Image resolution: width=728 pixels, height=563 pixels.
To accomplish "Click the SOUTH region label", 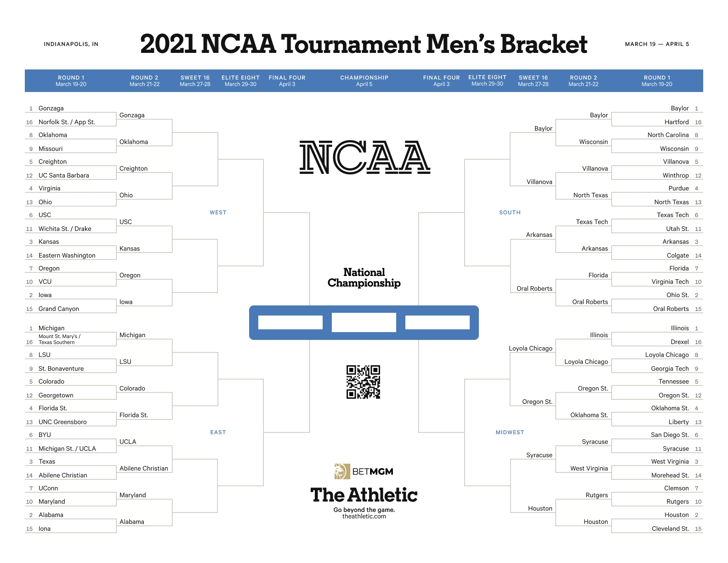I will point(510,213).
